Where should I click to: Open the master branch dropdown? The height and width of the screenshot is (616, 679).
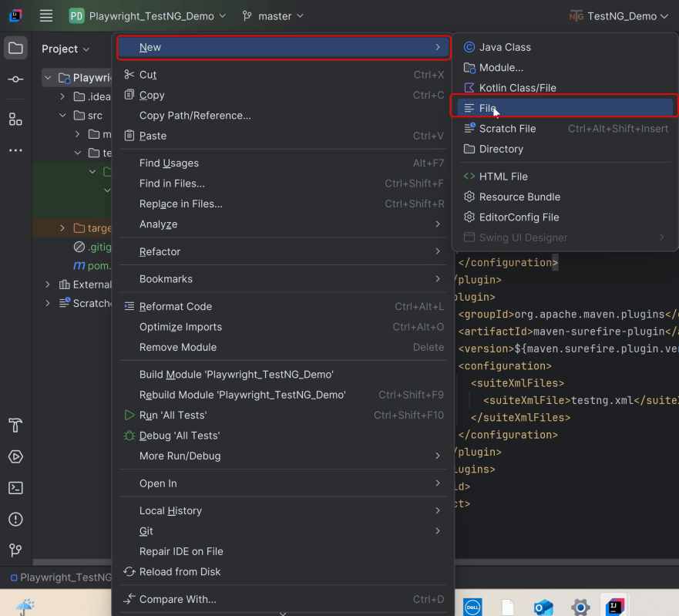coord(273,15)
